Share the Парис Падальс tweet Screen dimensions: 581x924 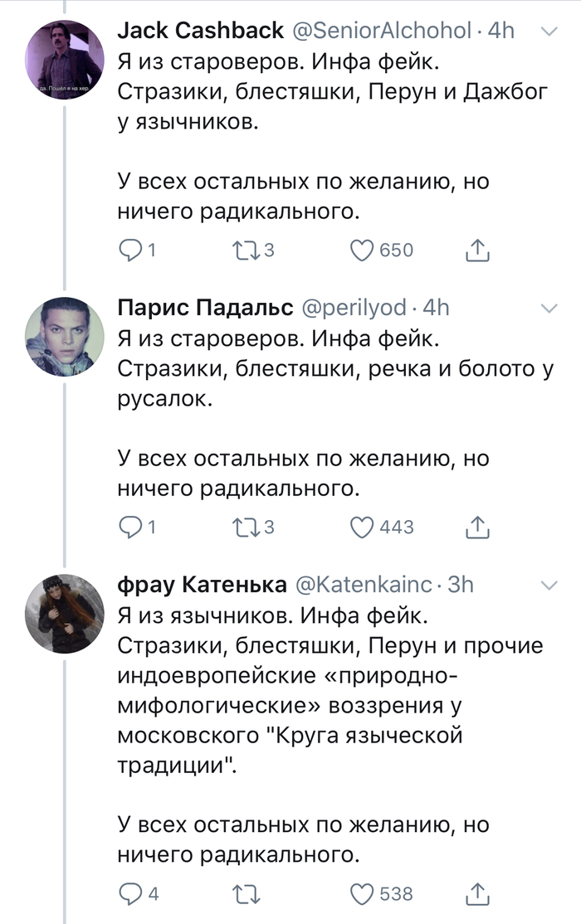(476, 527)
